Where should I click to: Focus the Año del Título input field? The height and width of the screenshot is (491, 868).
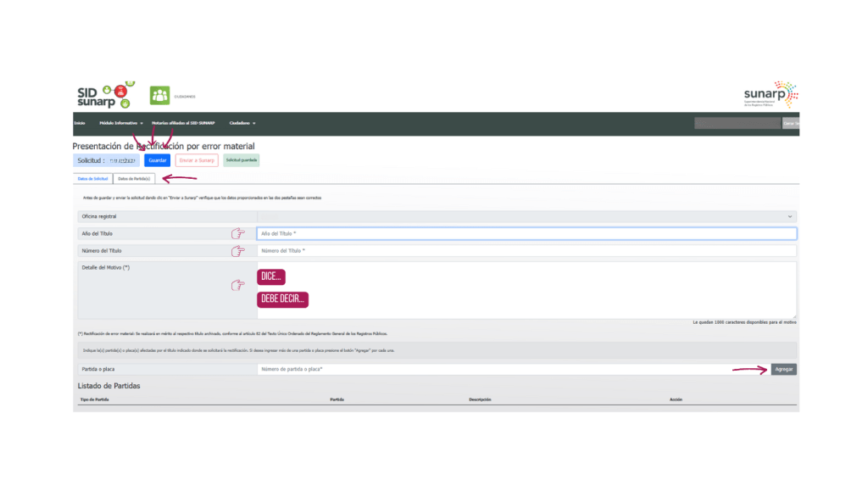(x=526, y=233)
